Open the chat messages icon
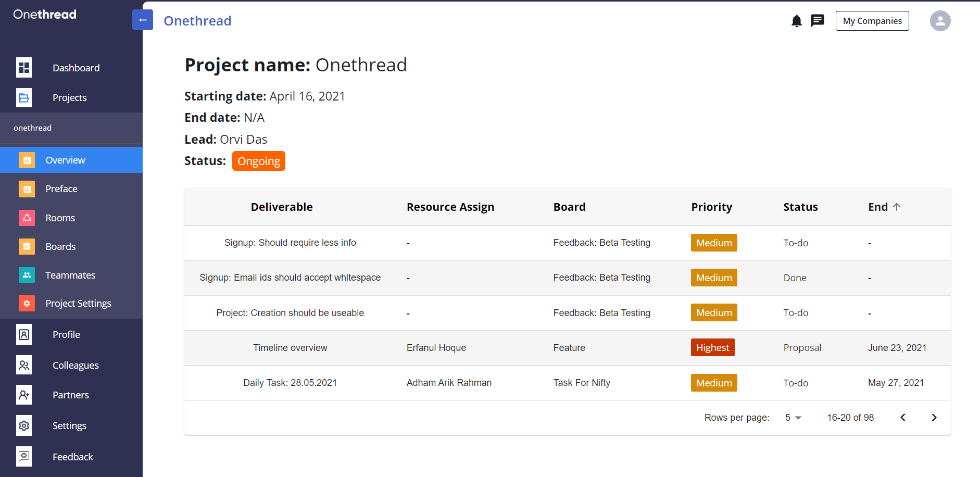Screen dimensions: 980x477 (x=818, y=21)
